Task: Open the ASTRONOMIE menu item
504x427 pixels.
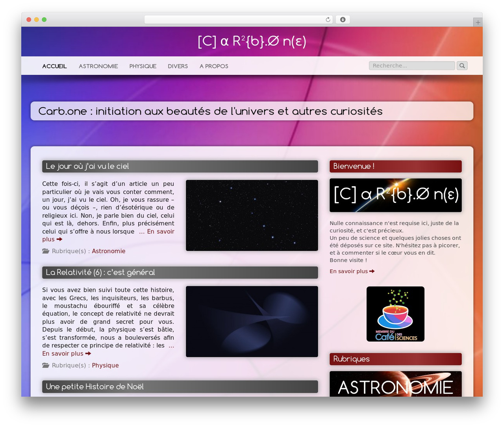Action: point(98,66)
